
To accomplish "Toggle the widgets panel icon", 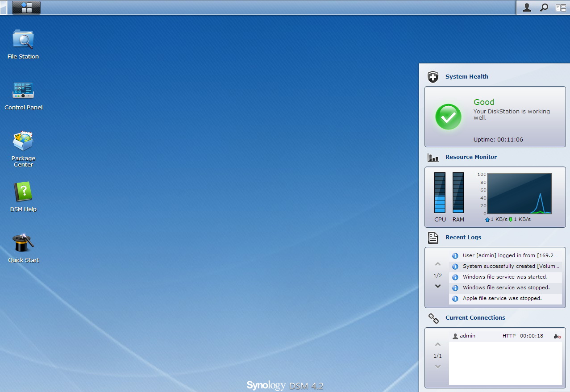I will click(x=561, y=8).
